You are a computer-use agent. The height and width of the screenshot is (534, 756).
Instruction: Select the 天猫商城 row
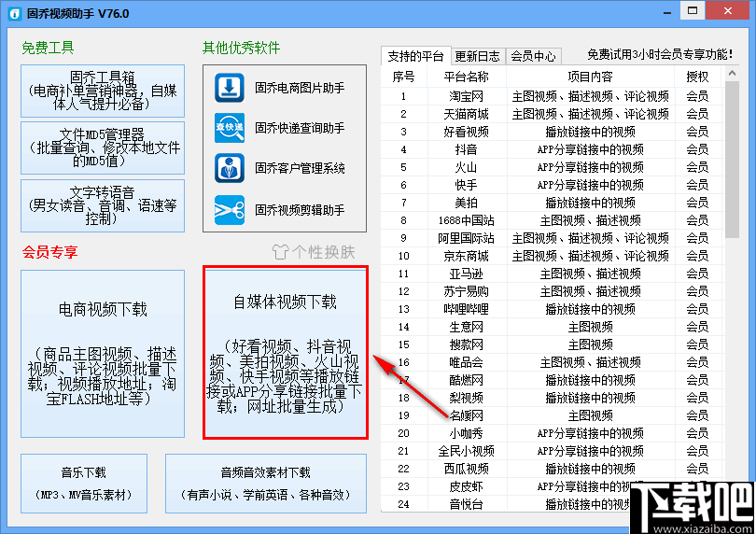(x=553, y=114)
